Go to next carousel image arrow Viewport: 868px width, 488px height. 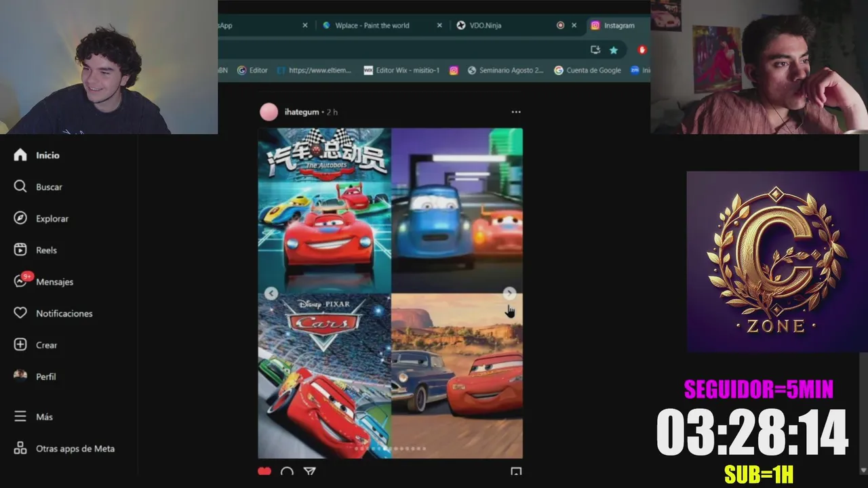click(x=509, y=293)
